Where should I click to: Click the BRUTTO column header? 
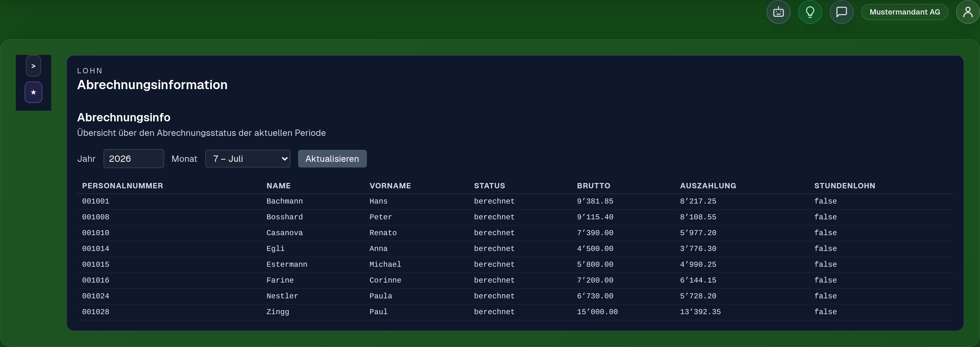594,186
